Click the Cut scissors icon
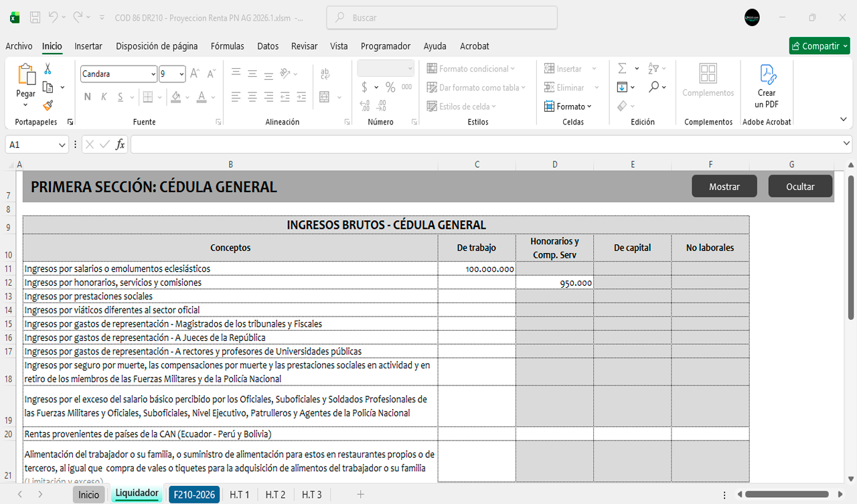The width and height of the screenshot is (857, 504). pos(48,69)
